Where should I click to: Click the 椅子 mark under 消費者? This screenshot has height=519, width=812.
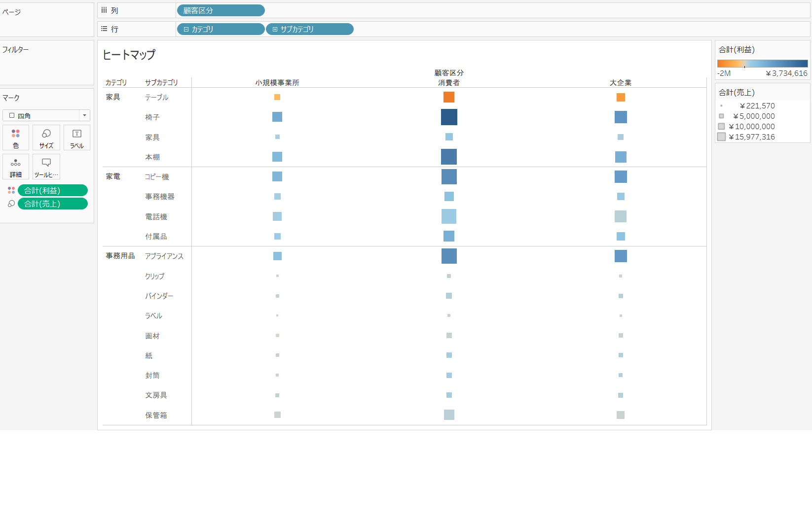click(449, 117)
